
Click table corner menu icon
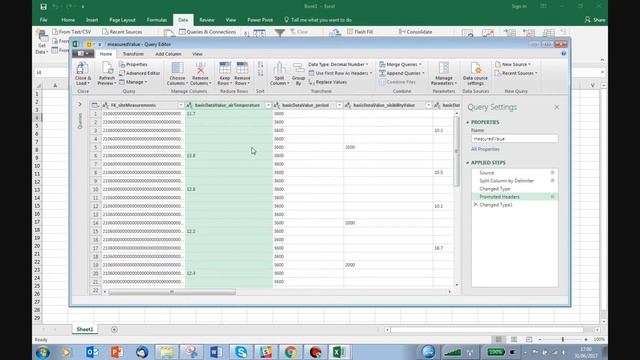(x=95, y=105)
